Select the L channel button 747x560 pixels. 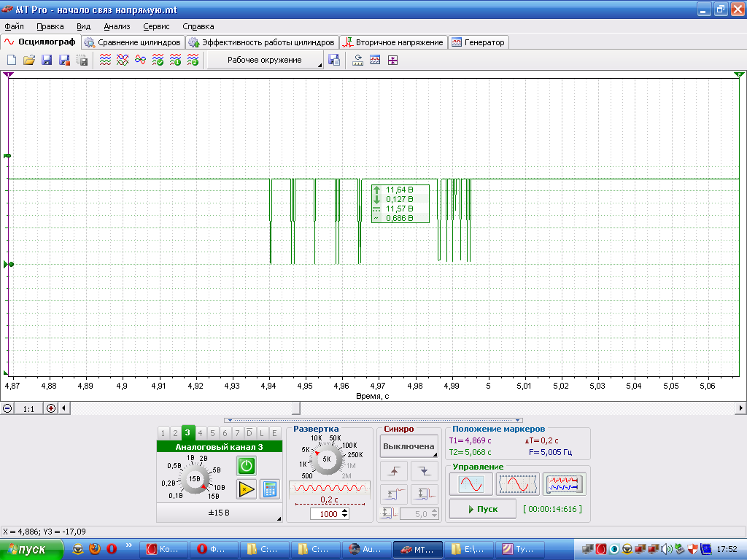point(262,433)
